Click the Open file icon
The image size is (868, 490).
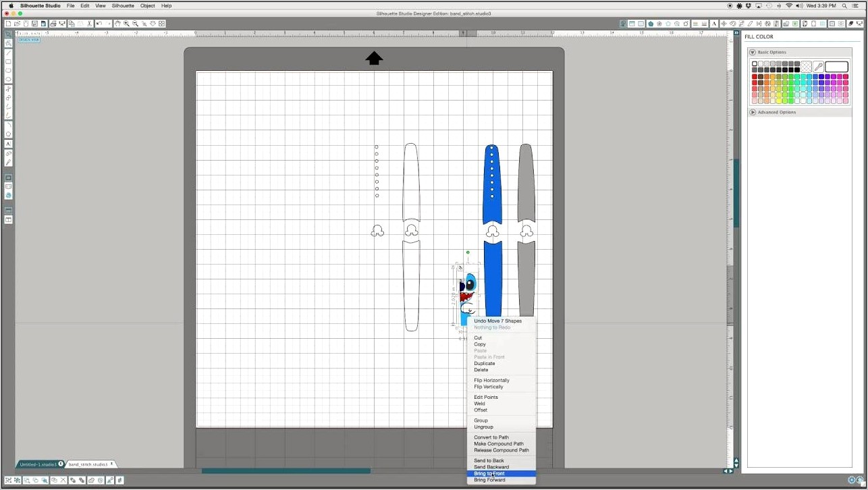[17, 24]
